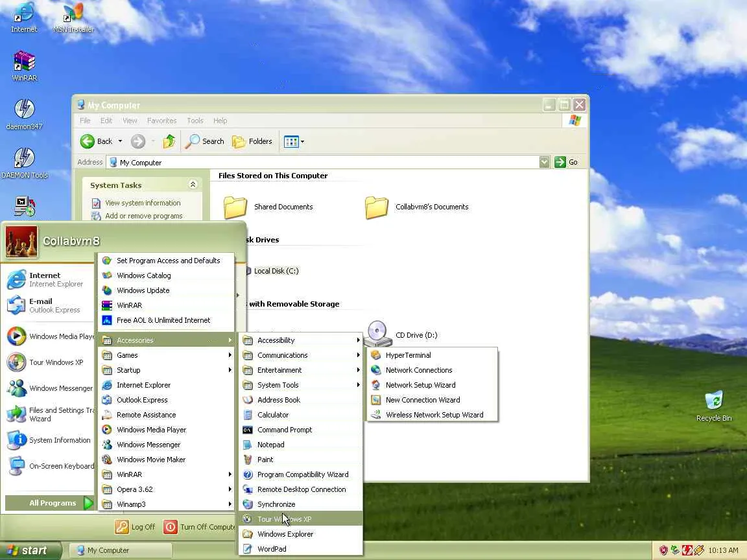The image size is (747, 560).
Task: Collapse the System Tasks panel
Action: [193, 185]
